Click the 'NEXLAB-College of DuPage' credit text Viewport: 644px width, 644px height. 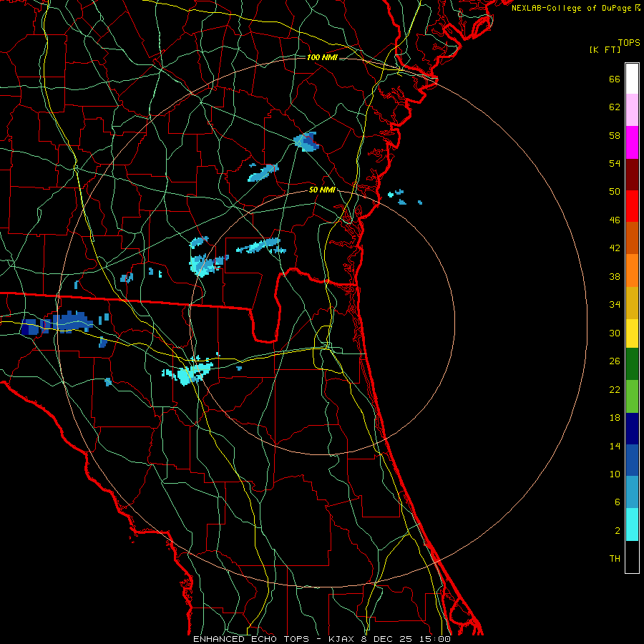tap(572, 8)
